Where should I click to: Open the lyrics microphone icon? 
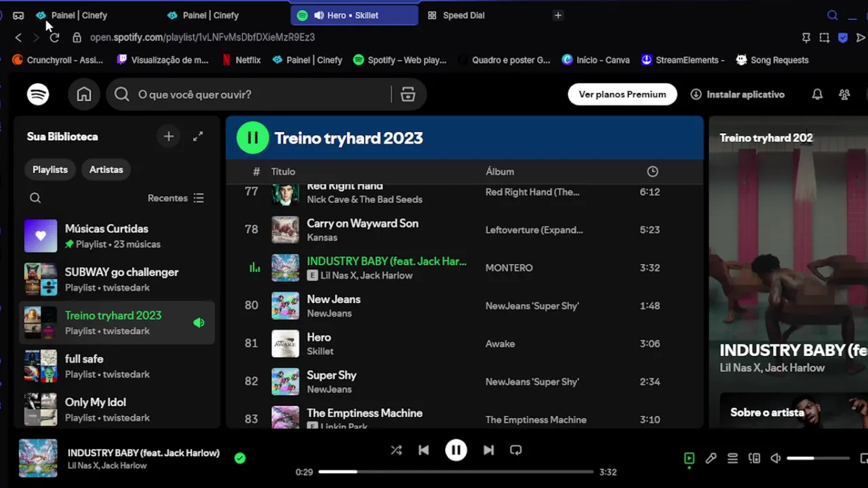(711, 458)
